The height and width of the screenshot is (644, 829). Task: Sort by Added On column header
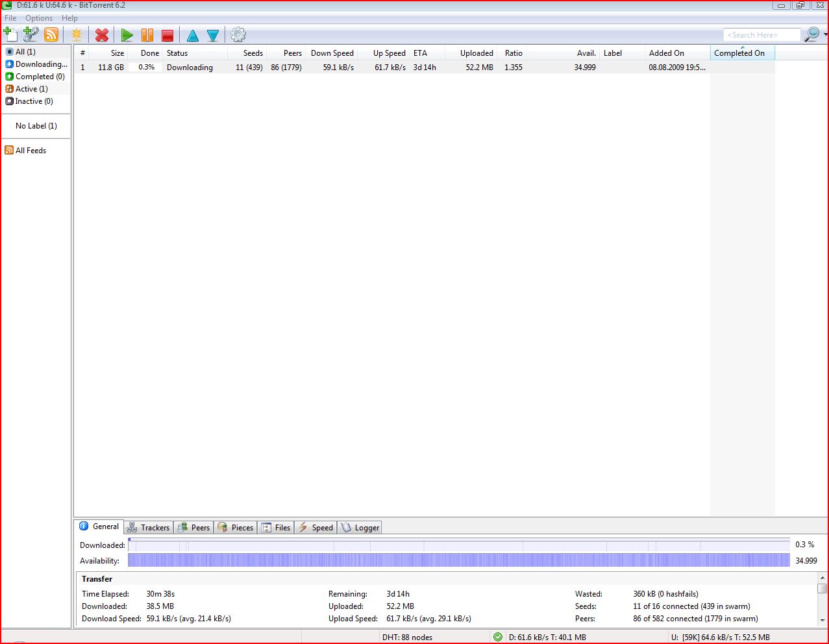(678, 53)
